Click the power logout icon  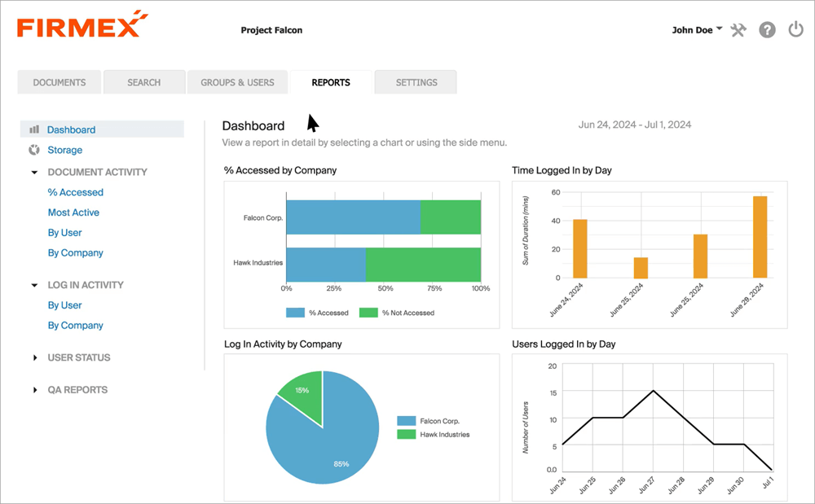click(x=795, y=30)
